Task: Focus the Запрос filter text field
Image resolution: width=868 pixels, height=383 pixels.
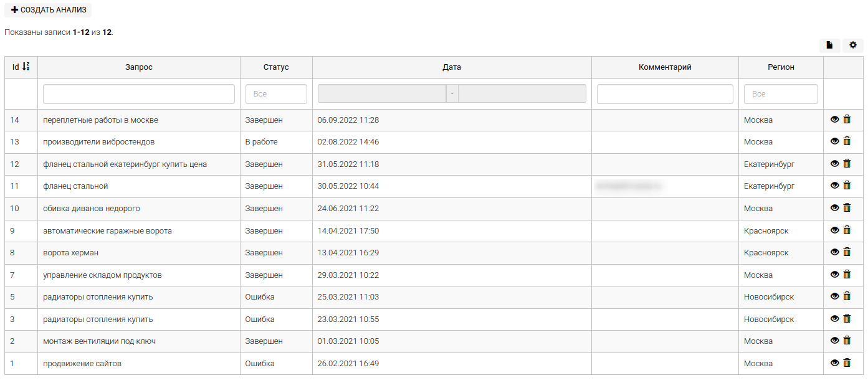Action: pyautogui.click(x=138, y=94)
